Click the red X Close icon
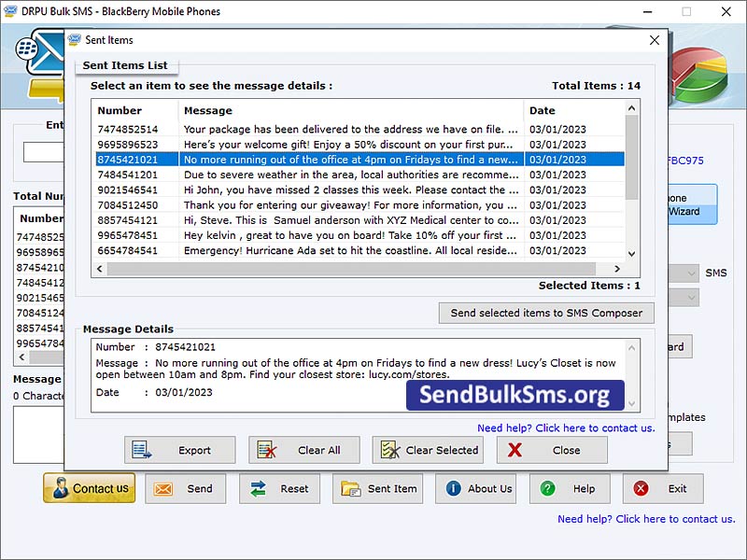 pos(514,450)
